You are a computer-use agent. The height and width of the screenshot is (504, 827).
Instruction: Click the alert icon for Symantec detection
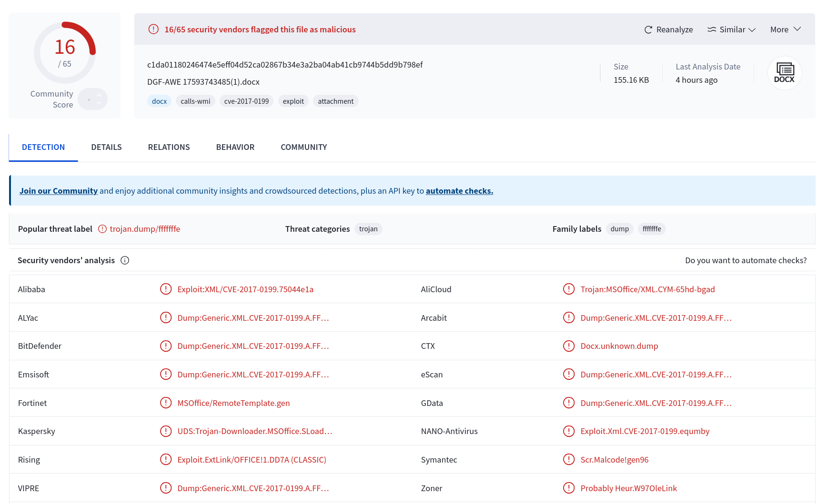point(569,459)
